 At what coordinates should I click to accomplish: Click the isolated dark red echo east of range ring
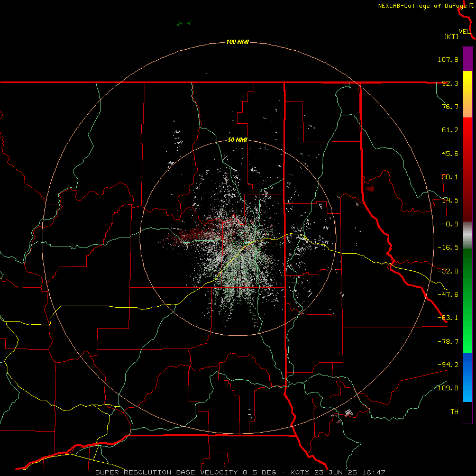370,189
